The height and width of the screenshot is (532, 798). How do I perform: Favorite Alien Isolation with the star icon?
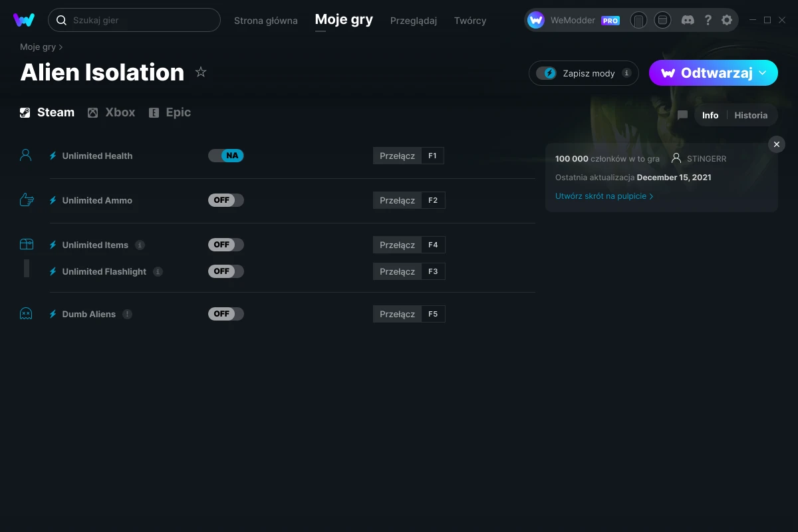pos(201,72)
